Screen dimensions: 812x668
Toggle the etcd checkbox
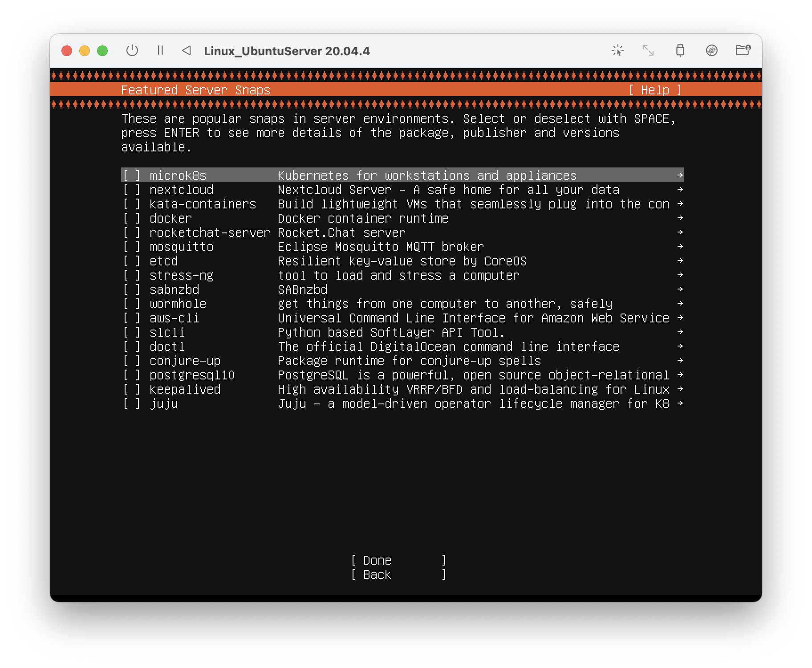pos(132,261)
